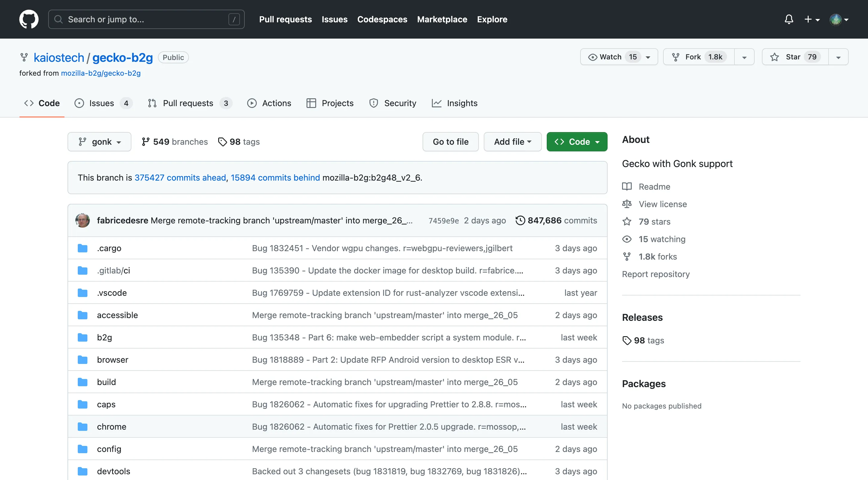
Task: Open the notifications bell
Action: point(788,19)
